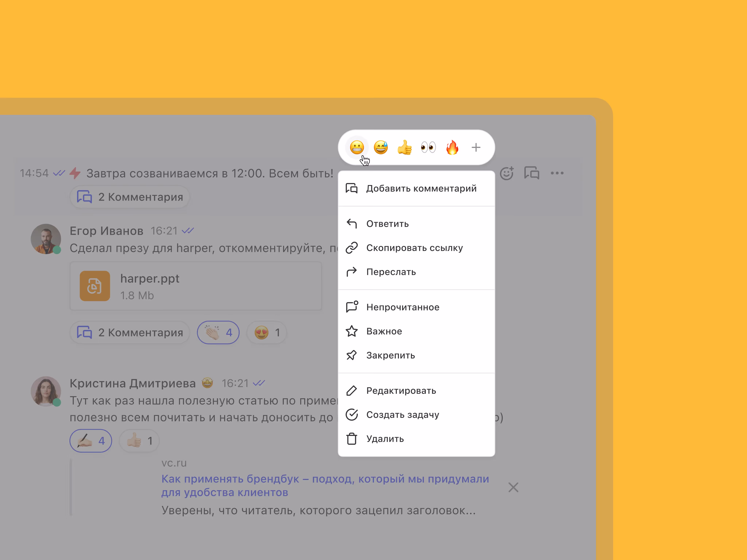Open the three-dots message menu
This screenshot has width=747, height=560.
557,173
